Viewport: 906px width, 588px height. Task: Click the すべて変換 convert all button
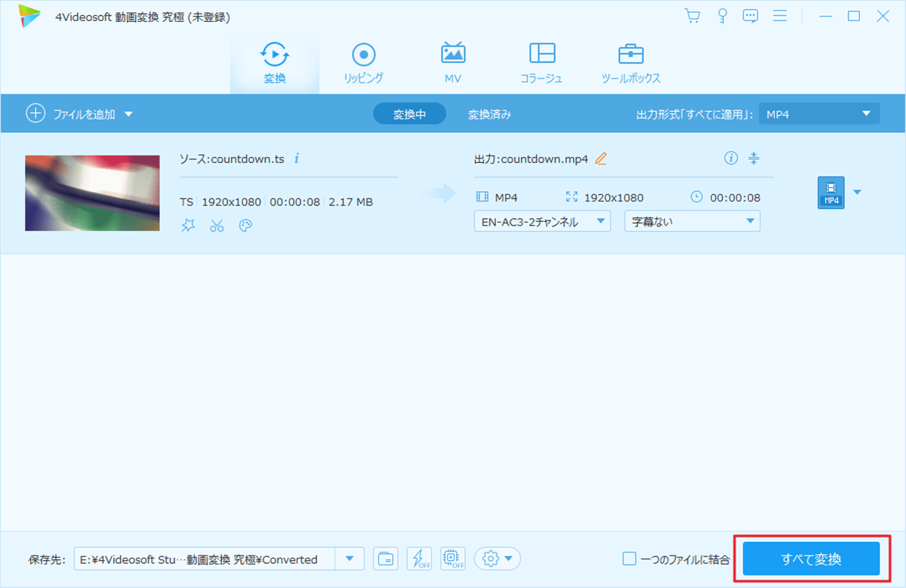tap(811, 559)
